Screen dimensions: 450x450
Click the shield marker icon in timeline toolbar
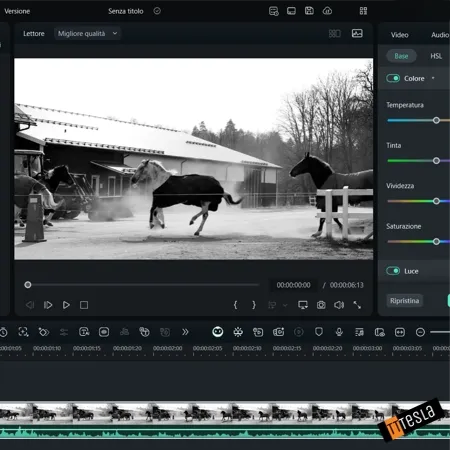(319, 332)
